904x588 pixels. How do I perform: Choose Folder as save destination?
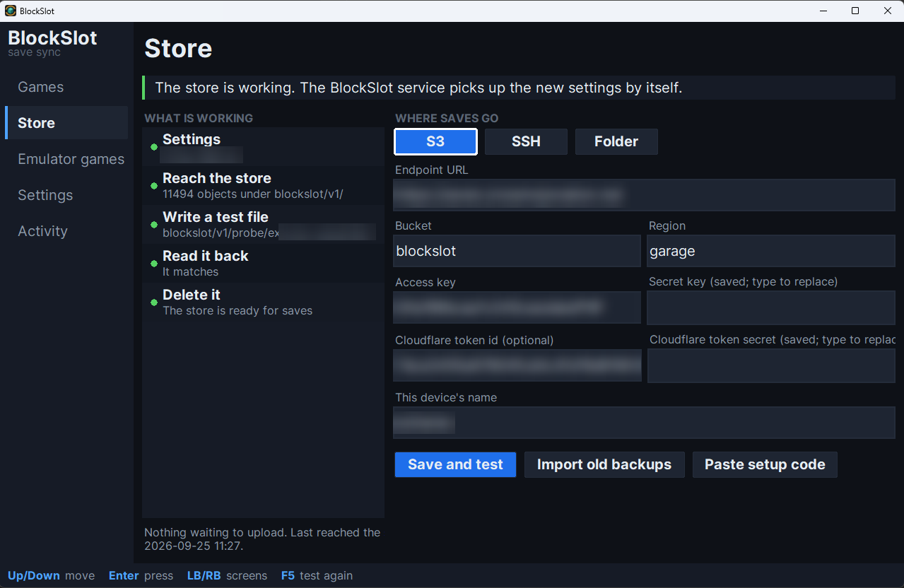[616, 141]
